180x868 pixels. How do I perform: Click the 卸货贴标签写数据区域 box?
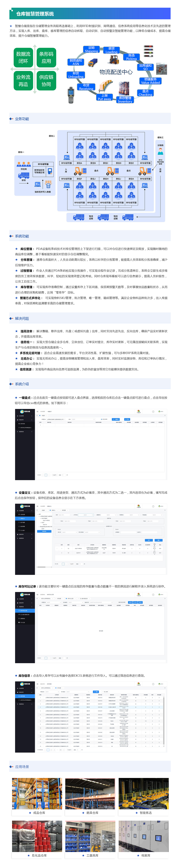pyautogui.click(x=39, y=171)
